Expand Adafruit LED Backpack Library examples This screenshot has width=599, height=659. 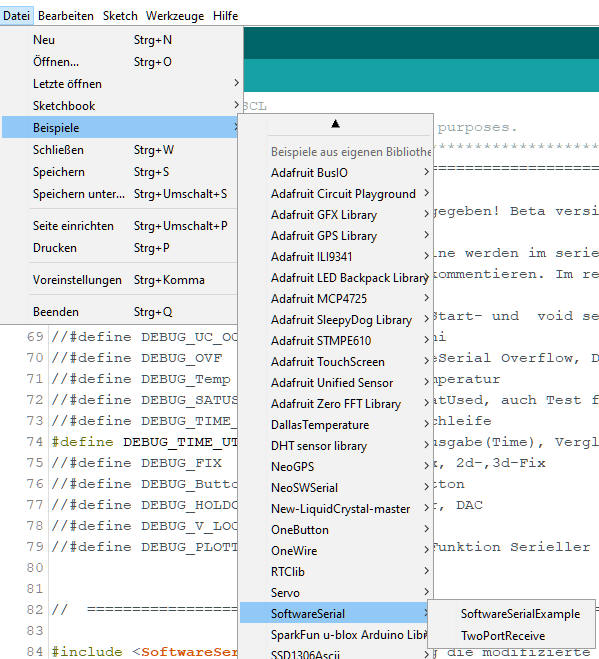[x=336, y=277]
